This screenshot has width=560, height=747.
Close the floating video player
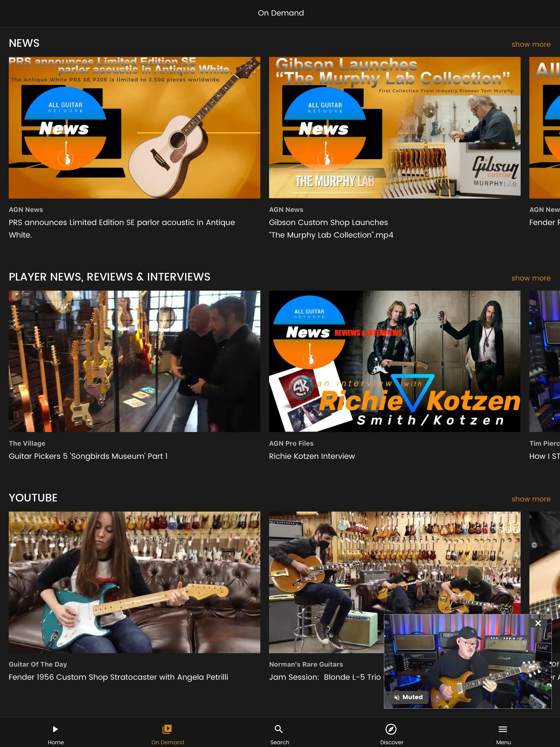point(537,623)
